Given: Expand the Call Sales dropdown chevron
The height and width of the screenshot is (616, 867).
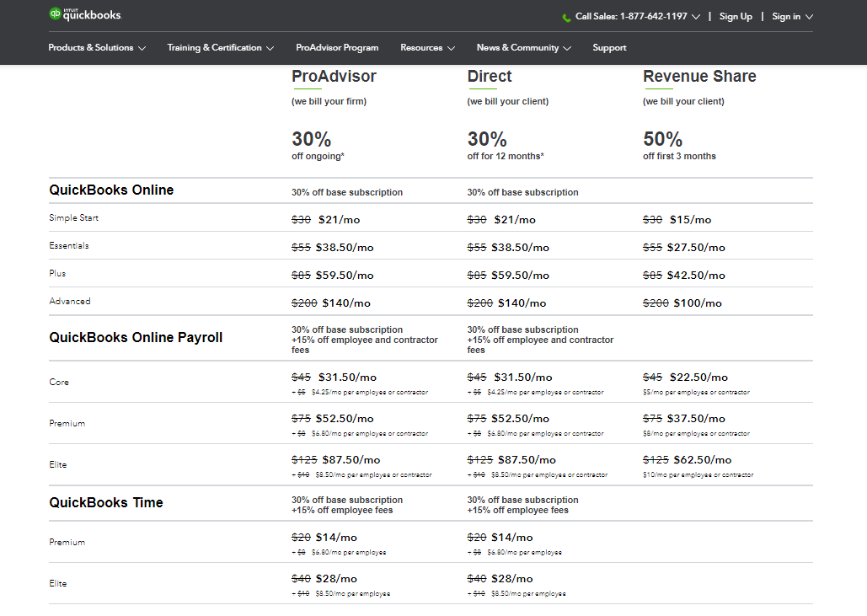Looking at the screenshot, I should pos(696,17).
